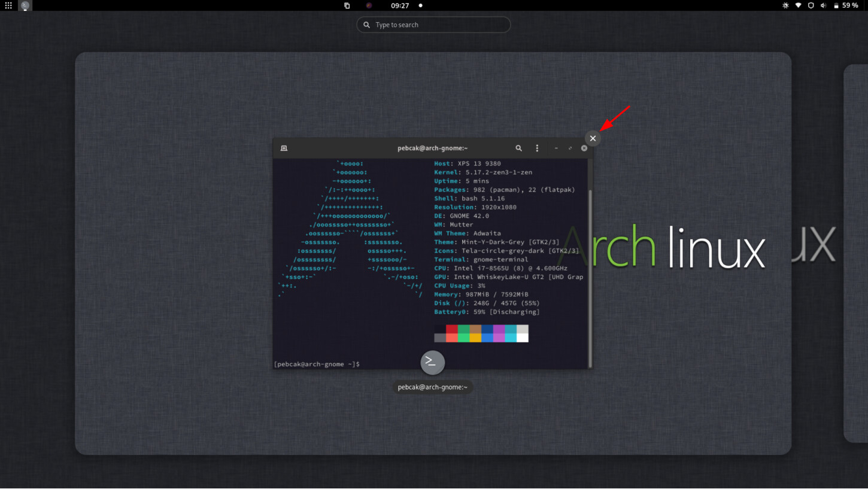
Task: Click the dark blue swatch in neofetch palette
Action: click(487, 329)
